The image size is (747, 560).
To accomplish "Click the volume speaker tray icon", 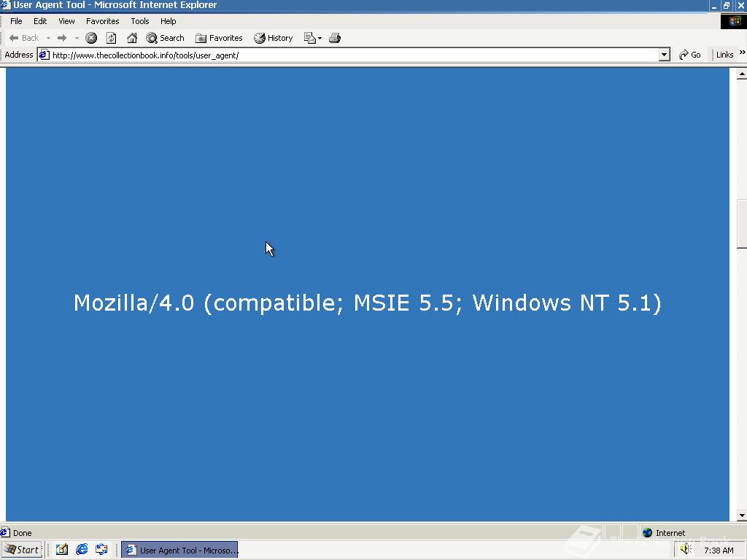I will tap(686, 549).
